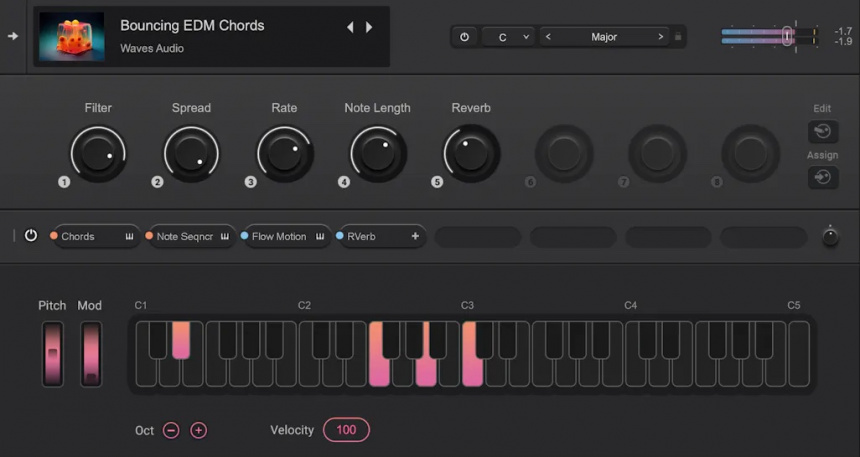Toggle the Chords module orange dot
The height and width of the screenshot is (457, 860).
(54, 236)
